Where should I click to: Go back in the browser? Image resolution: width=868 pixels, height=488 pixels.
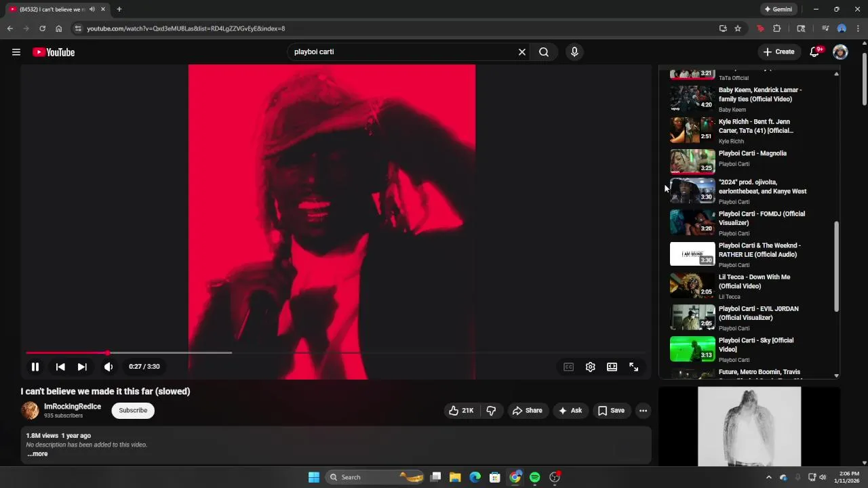(x=9, y=28)
